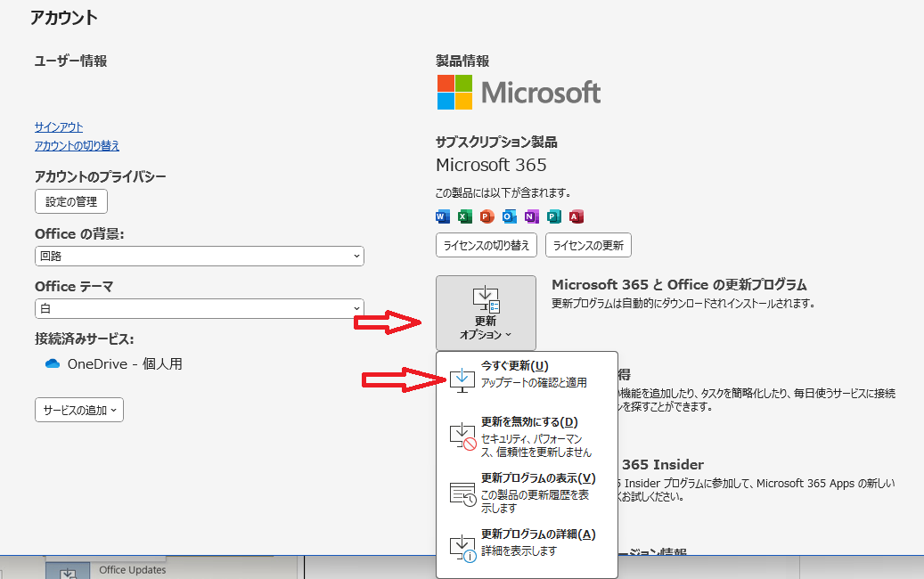Screen dimensions: 924x579
Task: Click the Word app icon
Action: (443, 216)
